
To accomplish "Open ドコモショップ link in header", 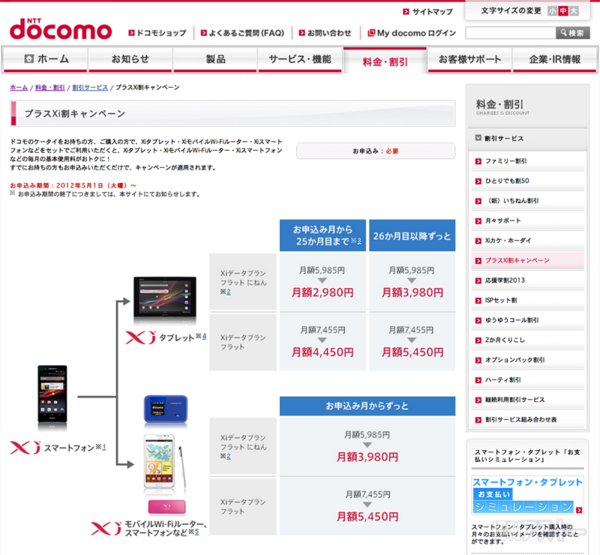I will pyautogui.click(x=161, y=33).
